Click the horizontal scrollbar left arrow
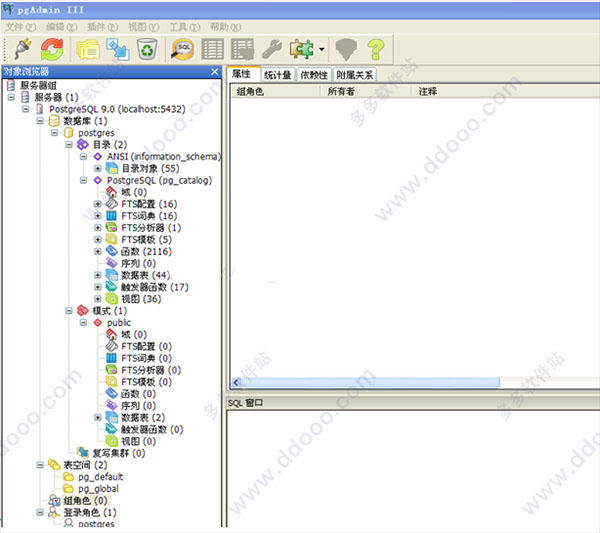600x533 pixels. (x=236, y=382)
